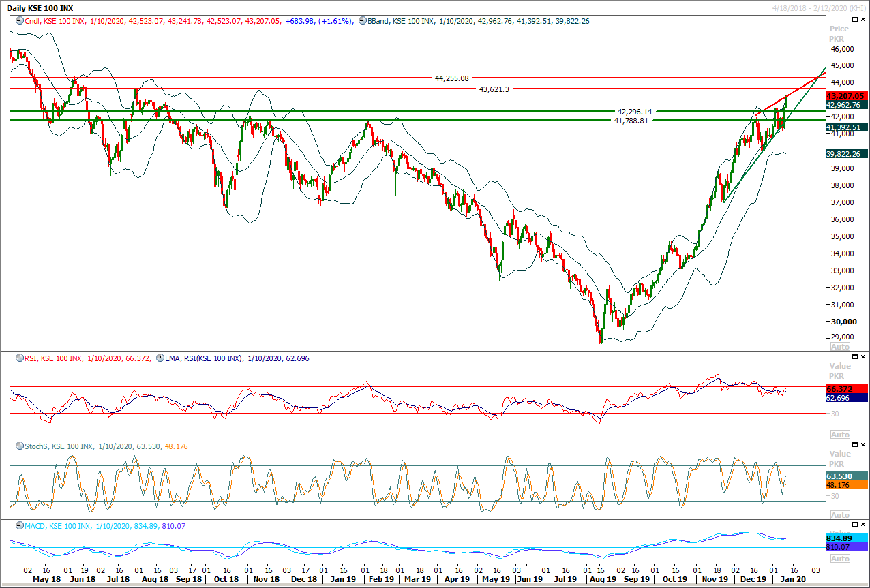Click the 42,296.14 resistance line label
Viewport: 870px width, 588px height.
coord(634,110)
